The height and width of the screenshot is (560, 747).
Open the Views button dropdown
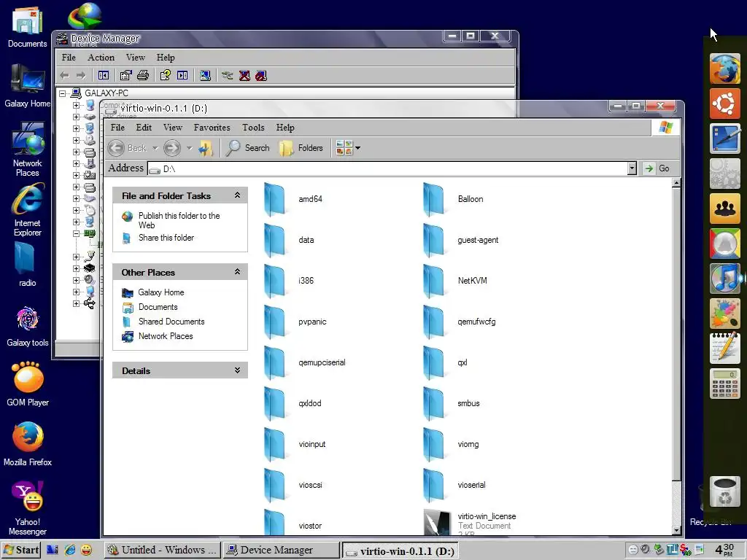pos(357,148)
